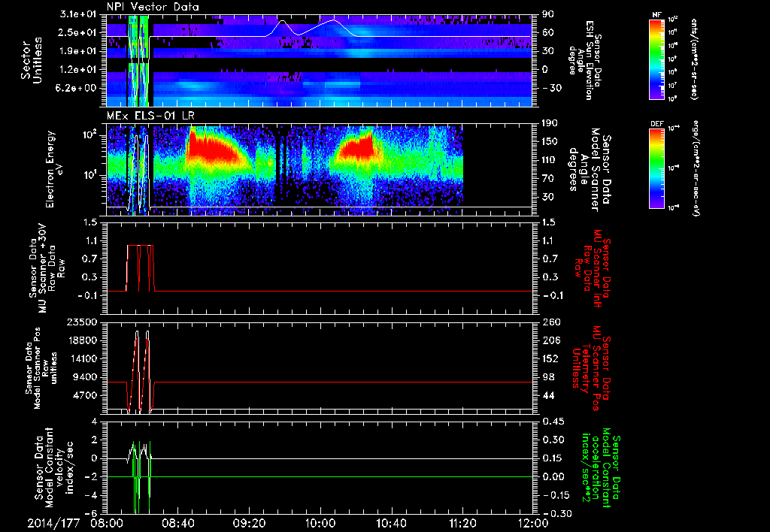Click the DEF energy-flux color bar
Image resolution: width=770 pixels, height=532 pixels.
click(x=657, y=168)
